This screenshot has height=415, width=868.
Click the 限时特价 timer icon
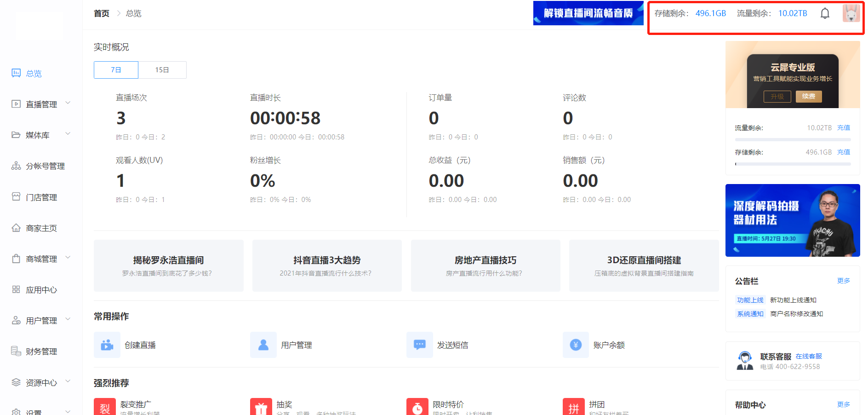click(417, 407)
